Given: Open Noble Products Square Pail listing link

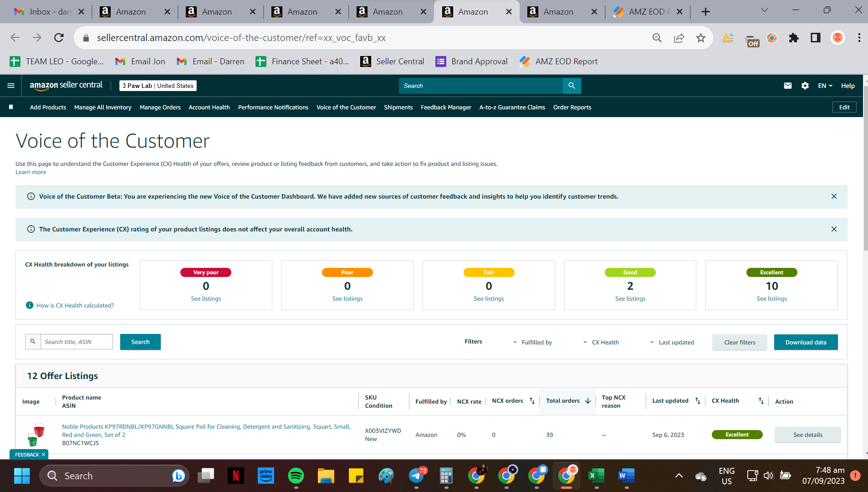Looking at the screenshot, I should pos(206,430).
